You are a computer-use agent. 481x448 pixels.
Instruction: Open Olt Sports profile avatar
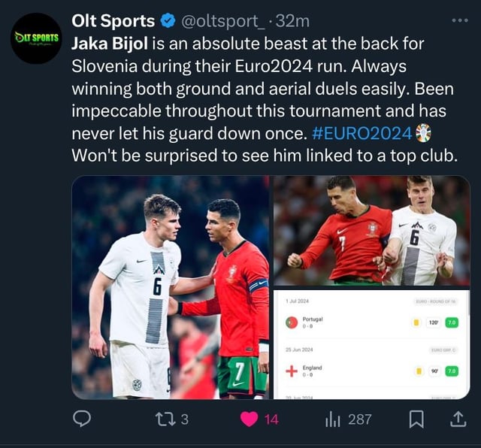(x=36, y=38)
